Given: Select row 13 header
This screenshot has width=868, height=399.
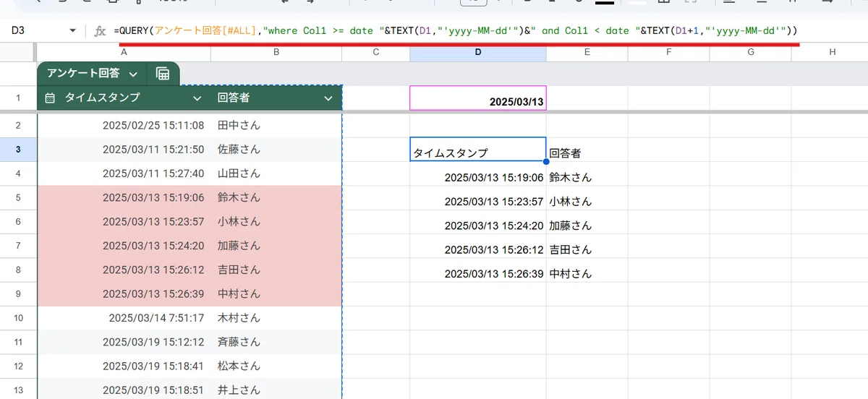Looking at the screenshot, I should (x=18, y=390).
